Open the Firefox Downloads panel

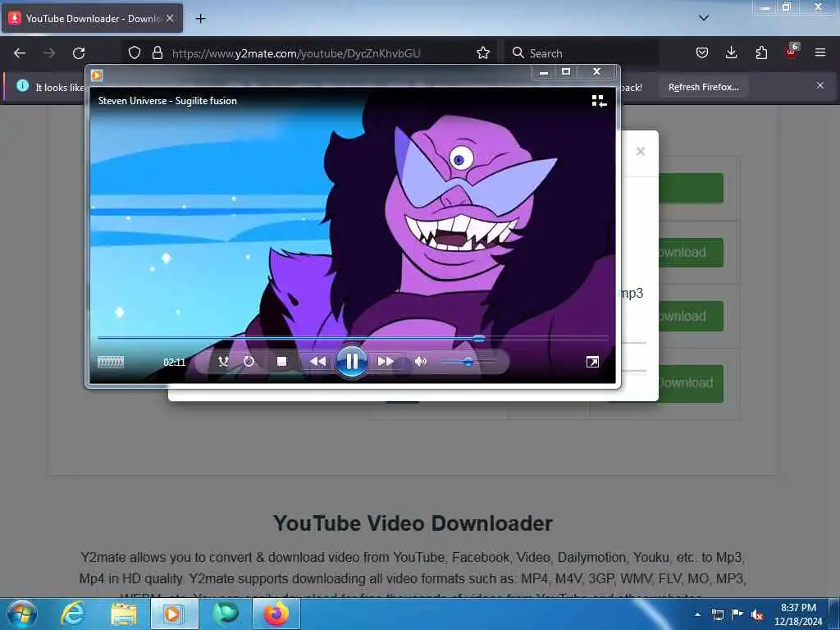point(731,52)
